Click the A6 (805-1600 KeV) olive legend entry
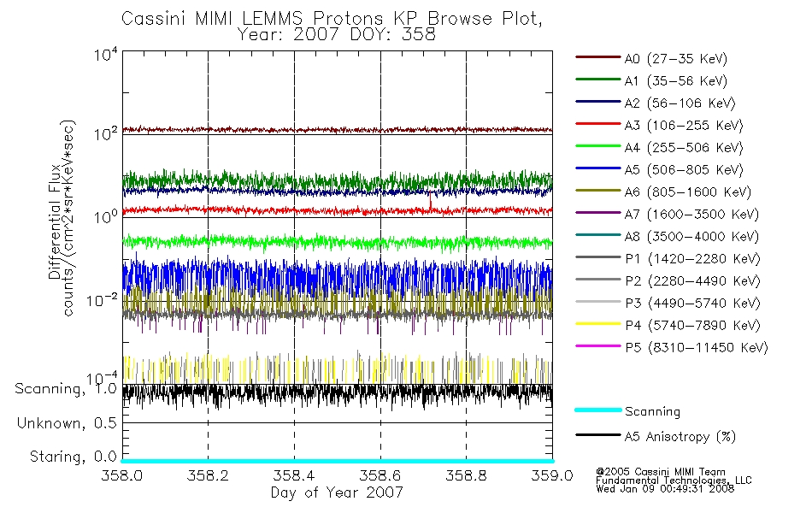812x513 pixels. pos(663,192)
